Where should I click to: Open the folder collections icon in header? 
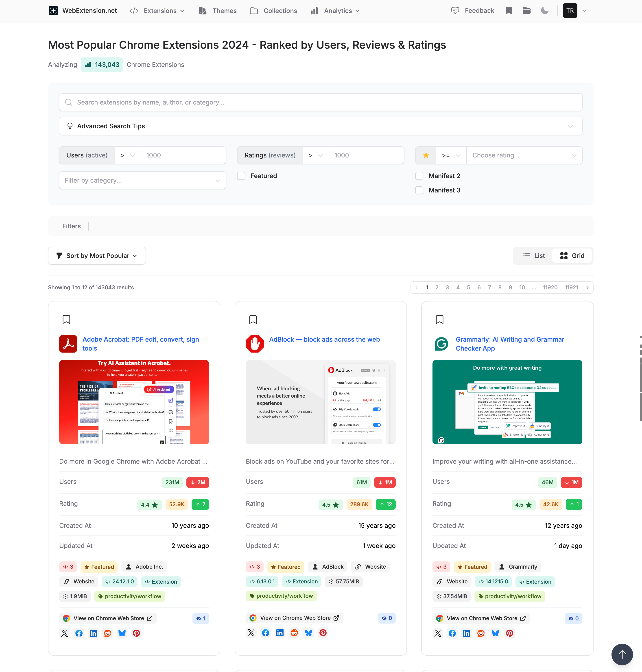click(x=527, y=11)
